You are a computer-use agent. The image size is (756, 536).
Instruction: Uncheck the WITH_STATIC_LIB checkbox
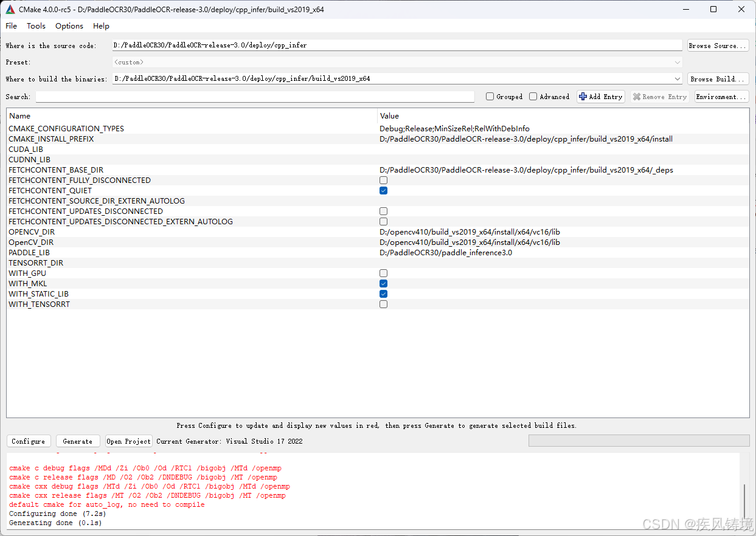tap(383, 294)
